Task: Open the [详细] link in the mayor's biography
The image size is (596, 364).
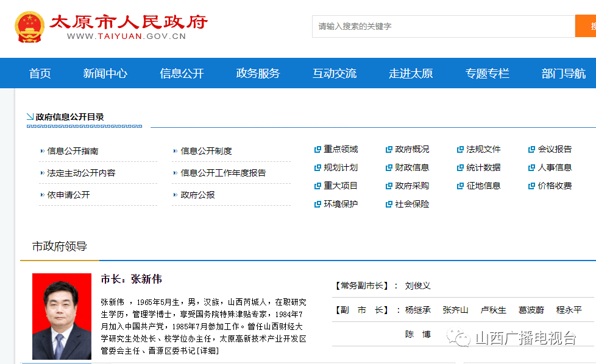Action: tap(207, 351)
